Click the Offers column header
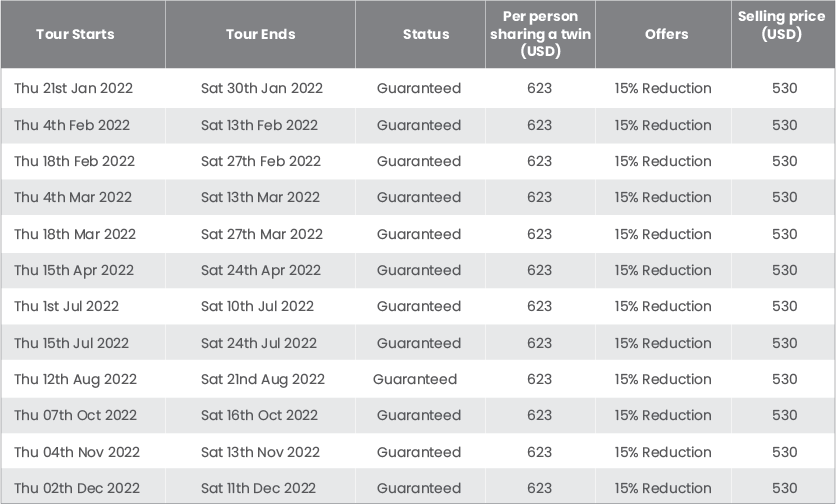This screenshot has height=504, width=836. (666, 34)
